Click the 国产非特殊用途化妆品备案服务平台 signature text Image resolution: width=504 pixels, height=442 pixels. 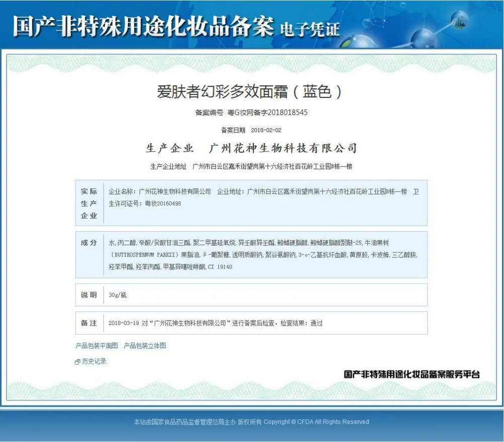412,374
